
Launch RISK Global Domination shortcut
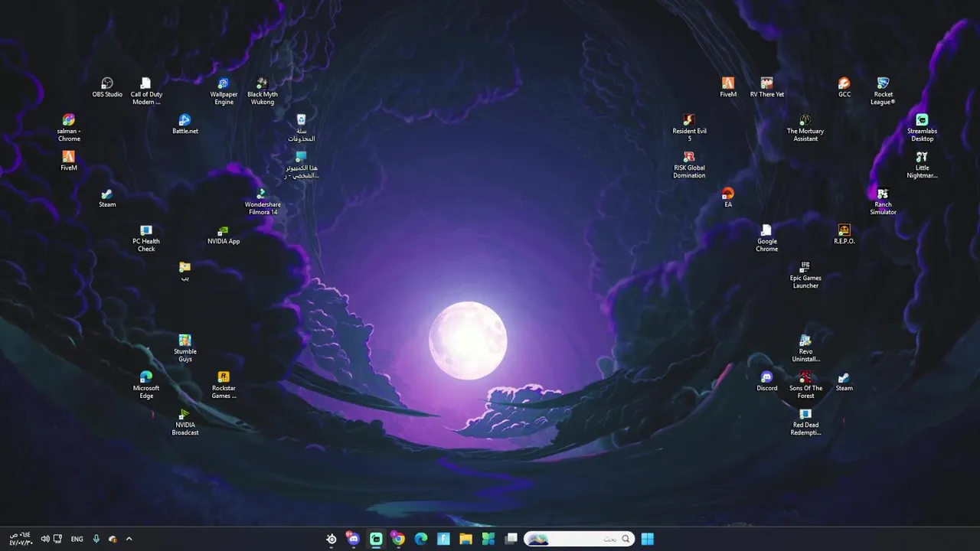(689, 165)
